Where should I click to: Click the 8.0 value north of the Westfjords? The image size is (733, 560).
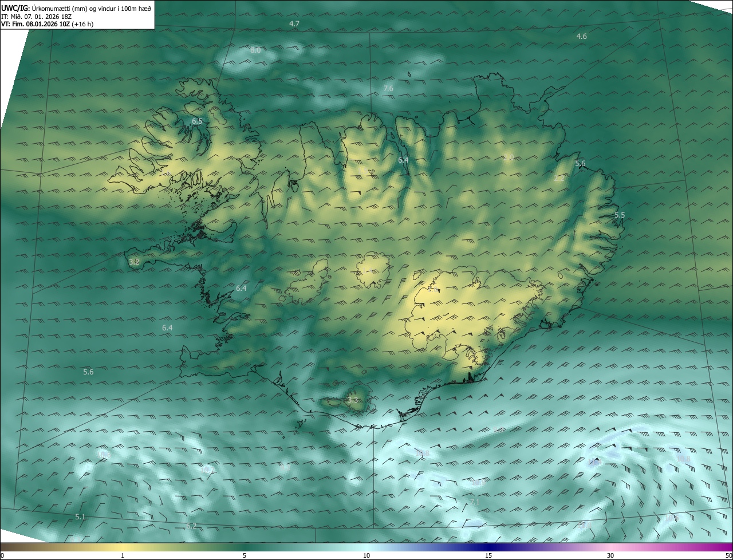pos(255,50)
